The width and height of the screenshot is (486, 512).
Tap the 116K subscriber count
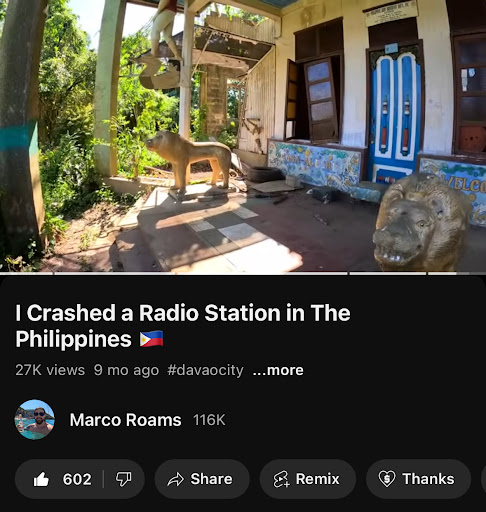coord(209,420)
